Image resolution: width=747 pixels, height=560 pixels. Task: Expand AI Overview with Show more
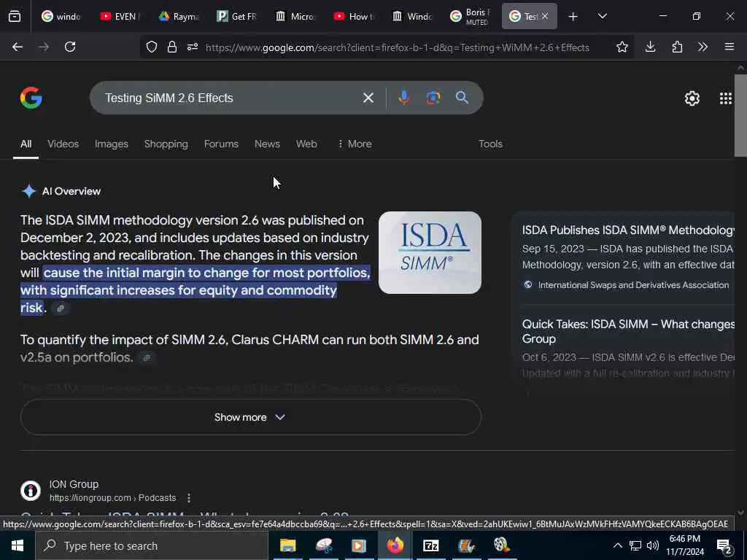coord(251,417)
